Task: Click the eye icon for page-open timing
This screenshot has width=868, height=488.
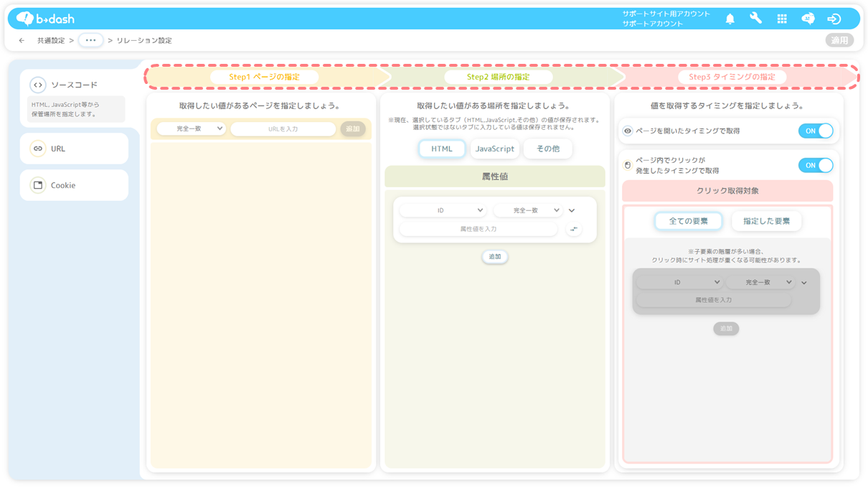Action: click(x=628, y=131)
